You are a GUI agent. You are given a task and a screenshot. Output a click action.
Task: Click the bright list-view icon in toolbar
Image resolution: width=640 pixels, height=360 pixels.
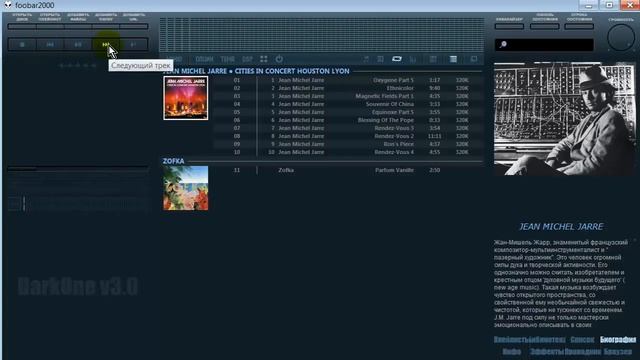click(x=453, y=59)
